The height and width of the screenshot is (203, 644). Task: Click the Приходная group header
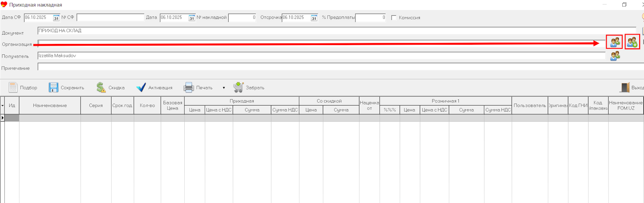[x=242, y=101]
